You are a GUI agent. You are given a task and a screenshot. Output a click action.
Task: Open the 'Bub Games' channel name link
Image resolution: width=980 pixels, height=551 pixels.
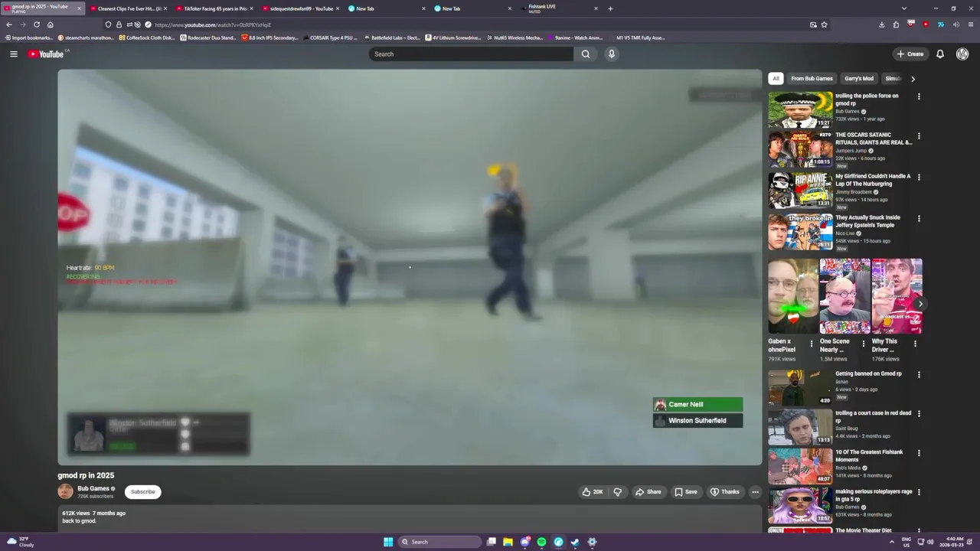[93, 488]
